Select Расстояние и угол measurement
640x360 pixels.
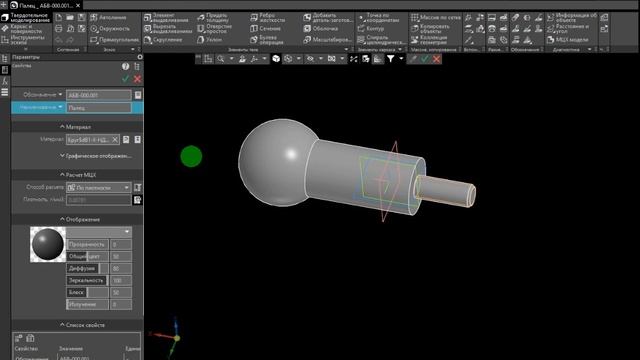(x=568, y=29)
